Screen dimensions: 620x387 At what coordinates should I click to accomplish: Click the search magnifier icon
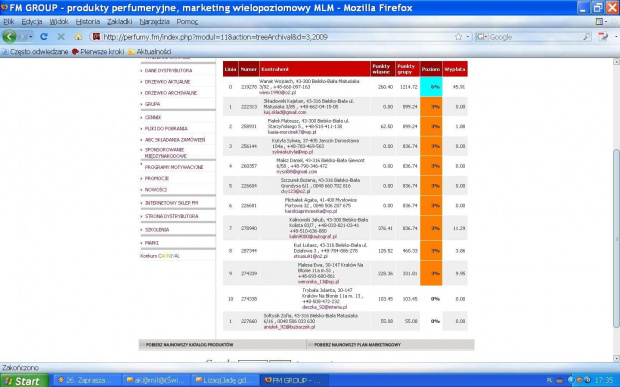587,37
